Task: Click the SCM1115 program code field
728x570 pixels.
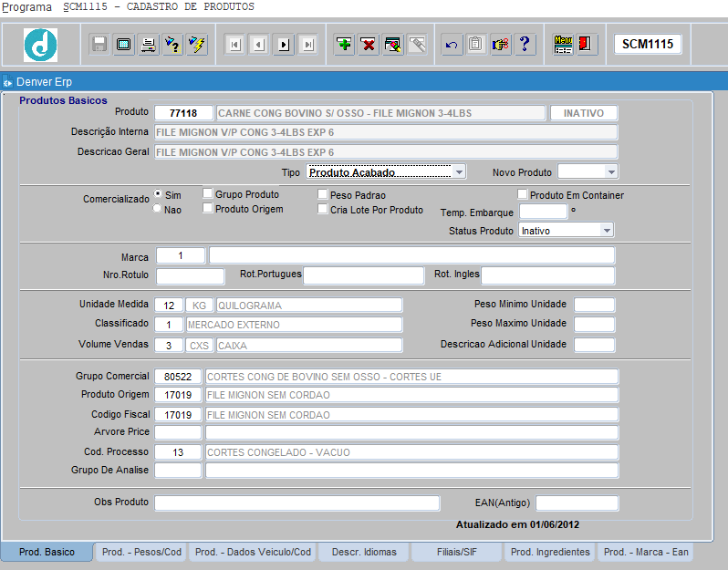Action: point(648,45)
